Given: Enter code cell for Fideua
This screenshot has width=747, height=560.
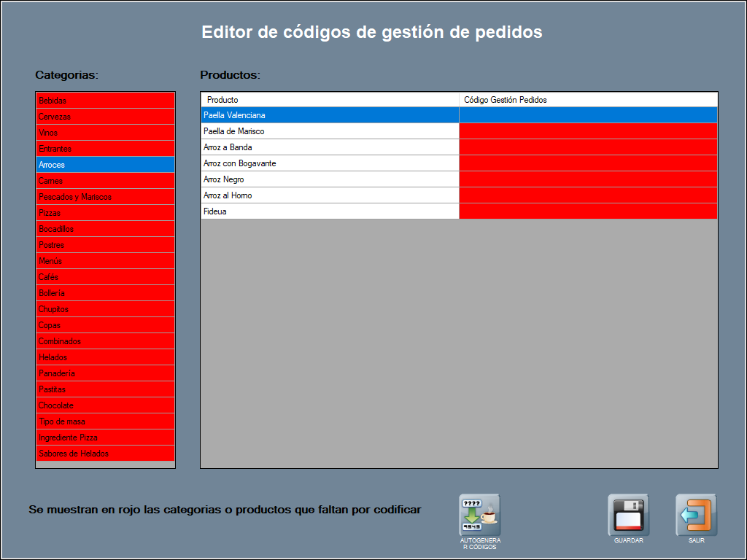Looking at the screenshot, I should (x=588, y=211).
